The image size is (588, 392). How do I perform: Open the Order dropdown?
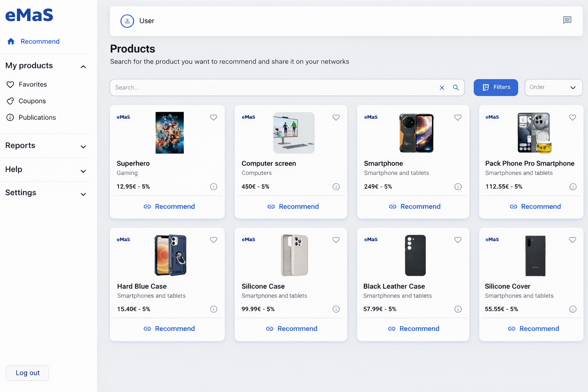[x=554, y=87]
